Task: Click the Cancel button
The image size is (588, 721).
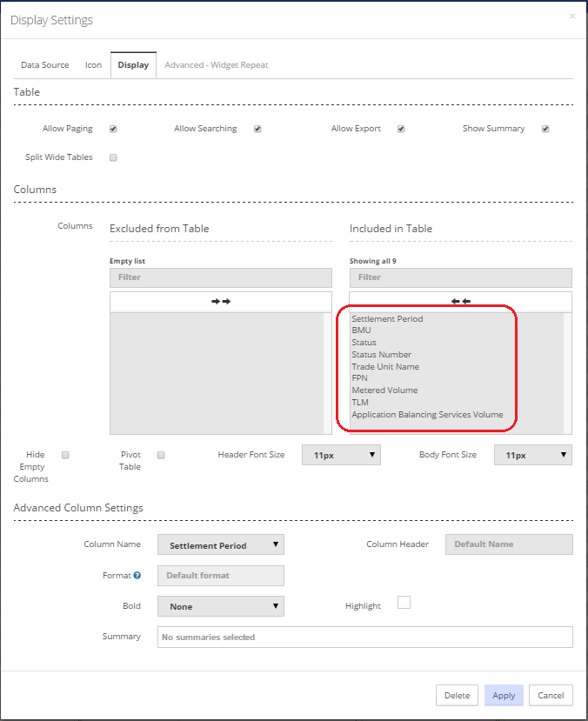Action: tap(551, 695)
